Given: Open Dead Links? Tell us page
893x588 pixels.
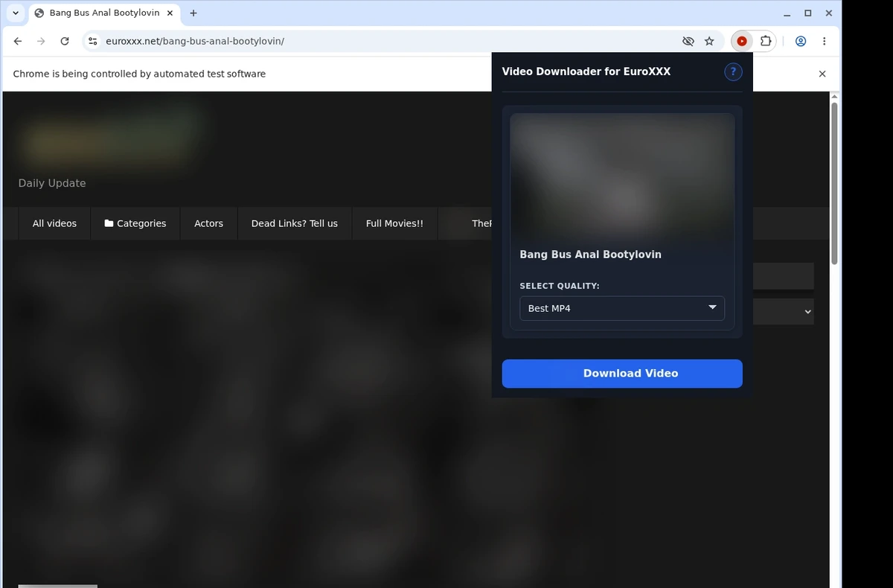Looking at the screenshot, I should (295, 223).
